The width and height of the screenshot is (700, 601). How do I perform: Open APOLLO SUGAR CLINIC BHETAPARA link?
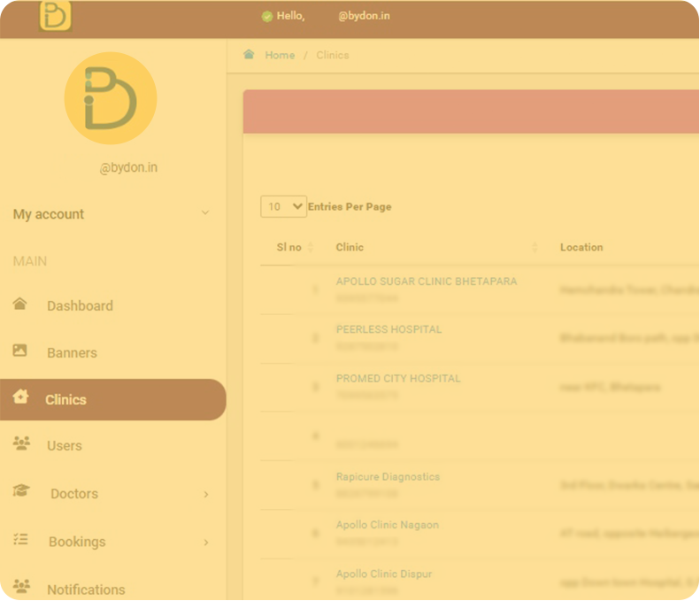pos(426,281)
